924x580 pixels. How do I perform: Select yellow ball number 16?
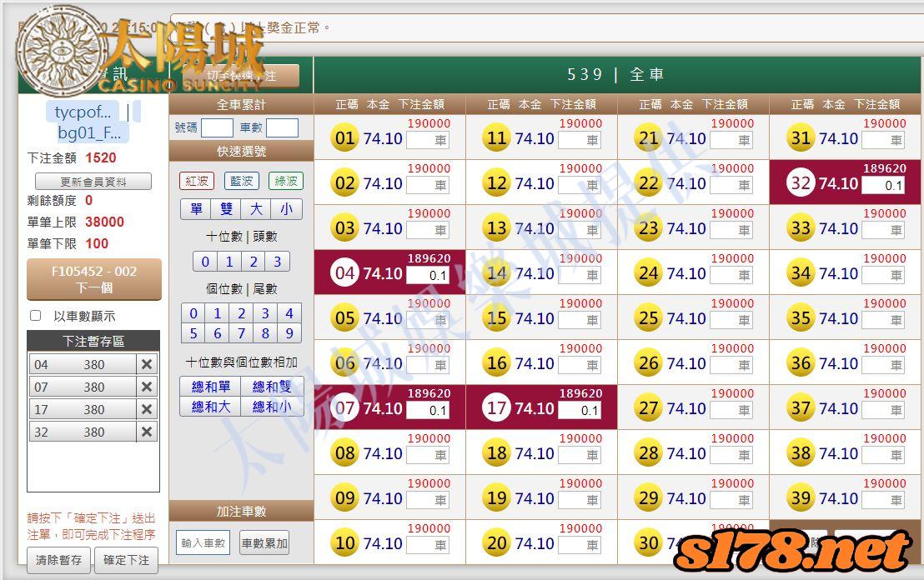497,362
